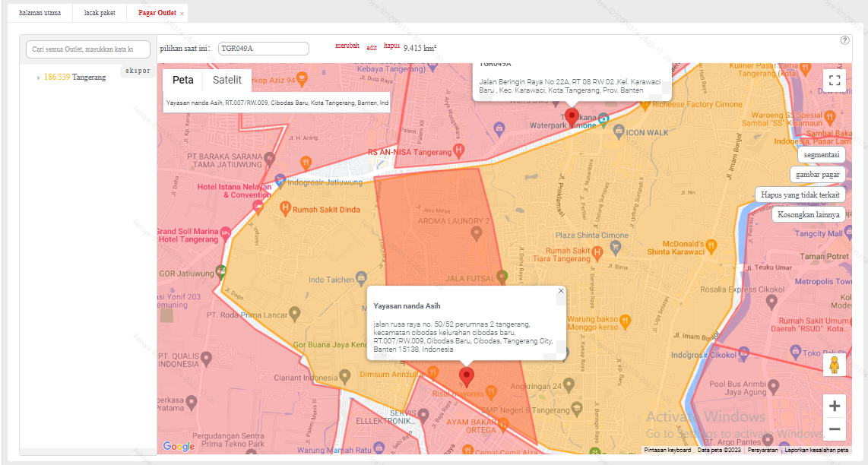
Task: Click the Indogrosir Cikokol pin
Action: (x=743, y=353)
